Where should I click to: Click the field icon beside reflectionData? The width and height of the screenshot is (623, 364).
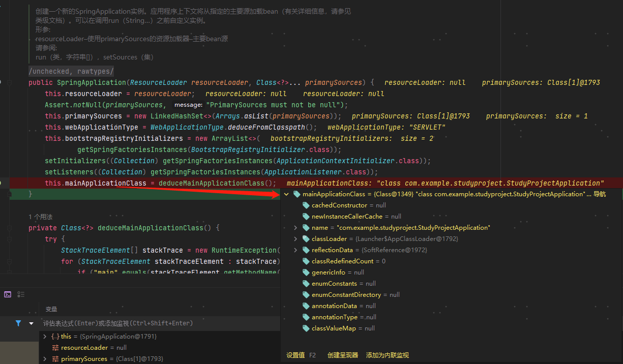click(x=306, y=250)
